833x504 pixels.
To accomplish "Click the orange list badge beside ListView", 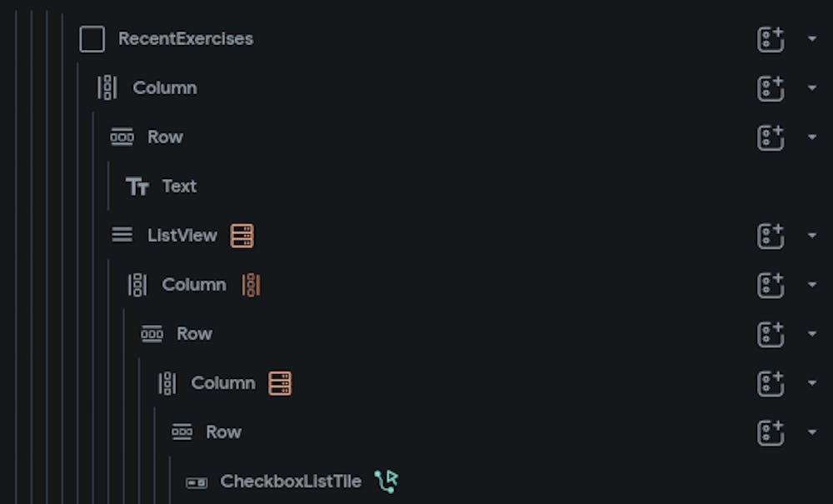I will pos(242,236).
